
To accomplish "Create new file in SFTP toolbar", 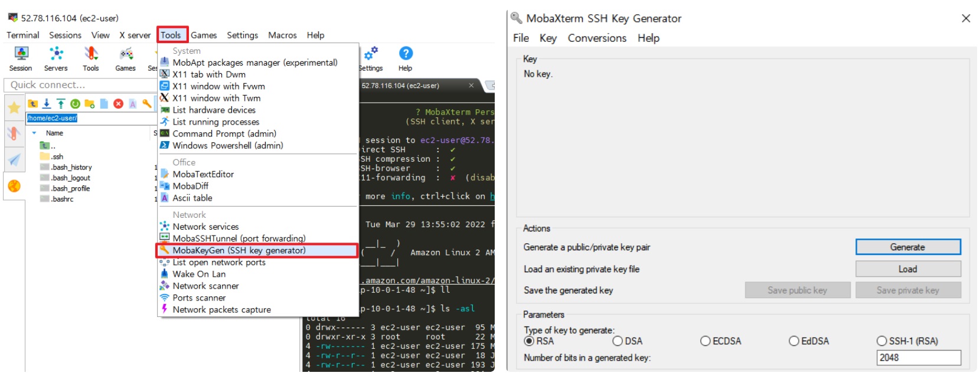I will coord(104,104).
